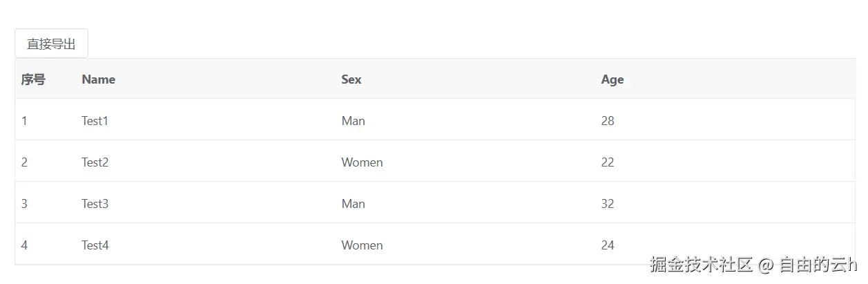Click the age value 22
Screen dimensions: 868x284
pyautogui.click(x=608, y=162)
